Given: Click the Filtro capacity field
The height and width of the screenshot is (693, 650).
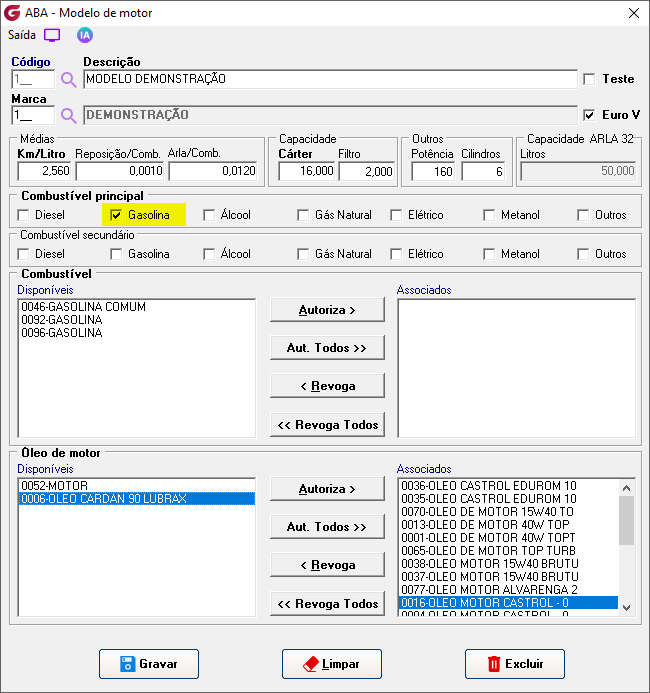Looking at the screenshot, I should [367, 171].
